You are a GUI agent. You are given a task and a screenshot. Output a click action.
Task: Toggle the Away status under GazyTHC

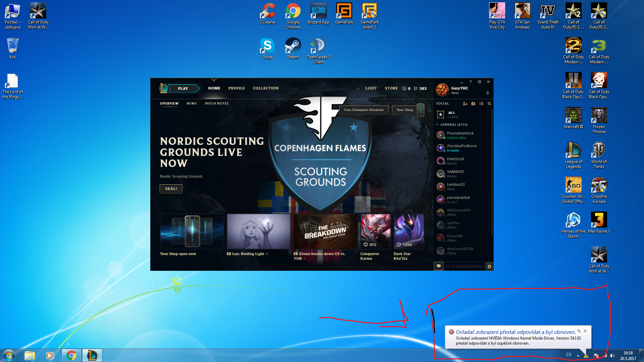455,93
